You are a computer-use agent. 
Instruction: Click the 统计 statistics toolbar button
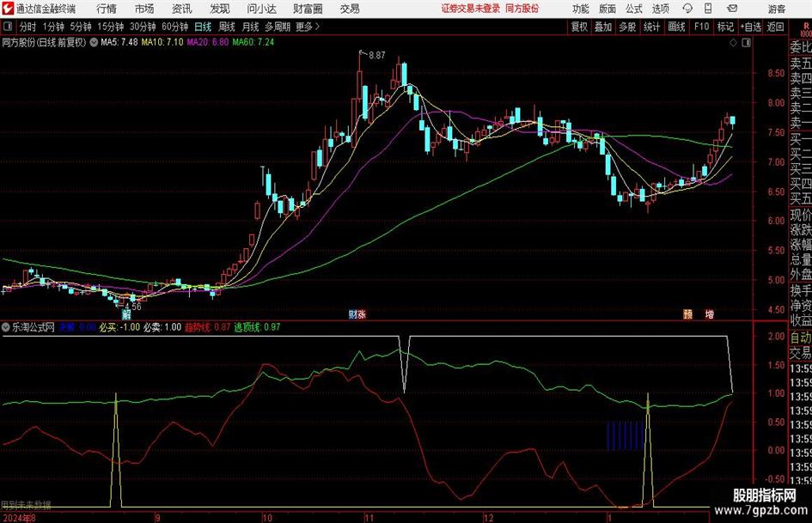[x=651, y=27]
